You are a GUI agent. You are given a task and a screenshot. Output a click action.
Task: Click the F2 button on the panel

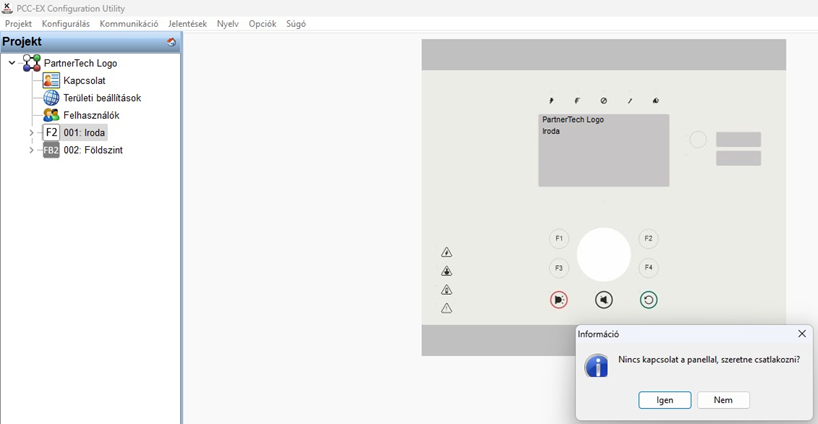tap(648, 238)
